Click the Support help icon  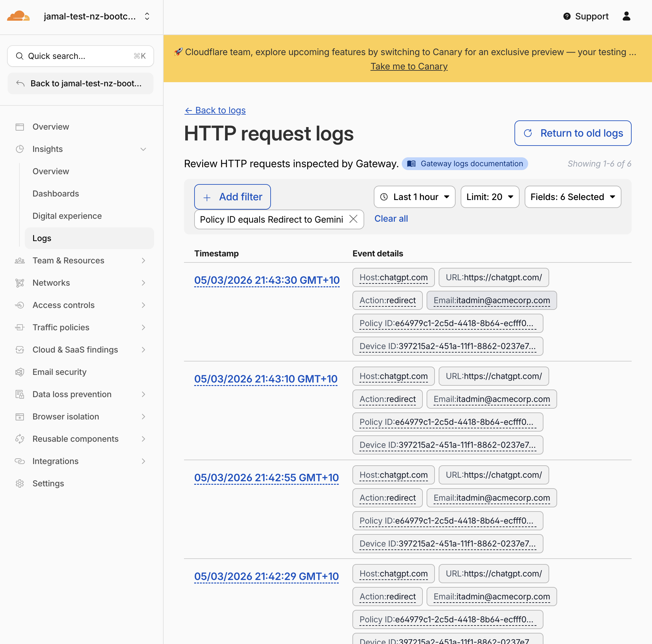click(567, 16)
